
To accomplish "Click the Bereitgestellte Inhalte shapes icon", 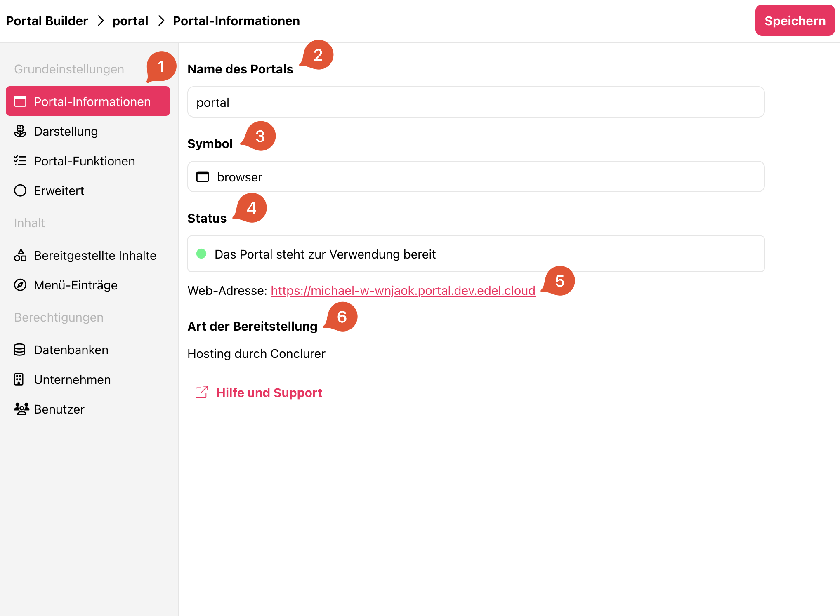I will (20, 255).
